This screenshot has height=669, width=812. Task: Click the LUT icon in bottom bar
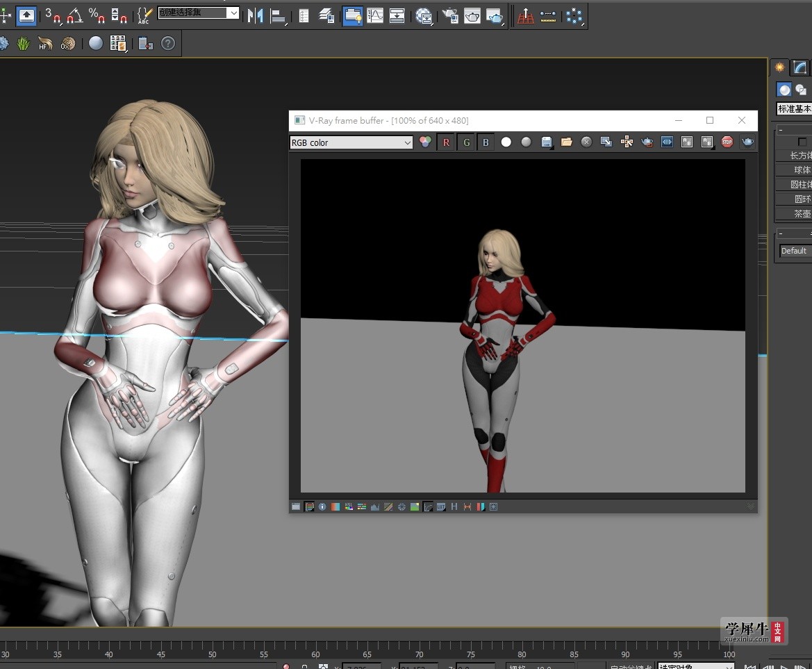point(441,507)
